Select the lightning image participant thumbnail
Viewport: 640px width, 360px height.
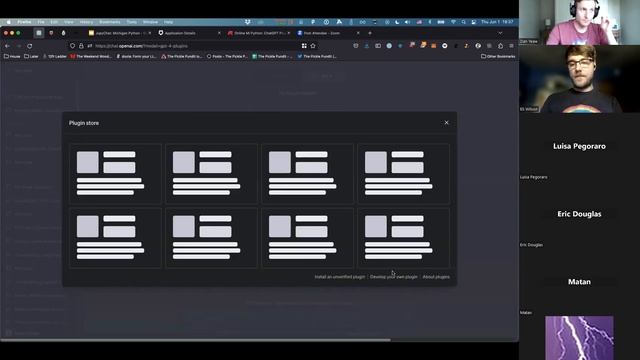(579, 338)
